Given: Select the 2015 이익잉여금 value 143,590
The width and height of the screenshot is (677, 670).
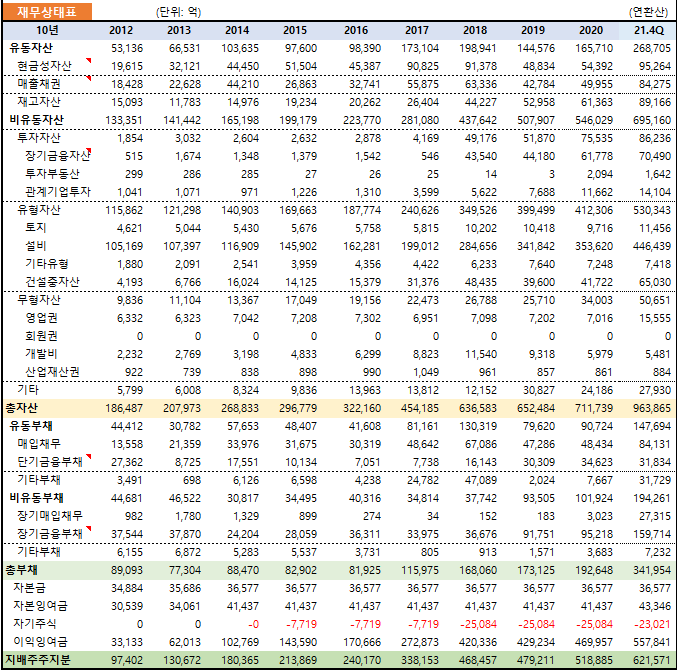Looking at the screenshot, I should pos(298,642).
